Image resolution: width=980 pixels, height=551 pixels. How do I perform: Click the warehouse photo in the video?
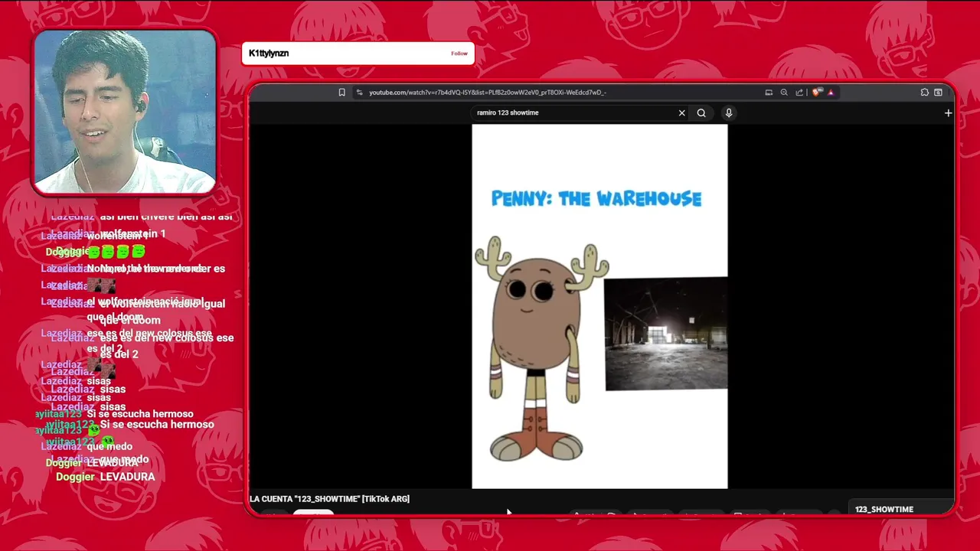tap(665, 334)
